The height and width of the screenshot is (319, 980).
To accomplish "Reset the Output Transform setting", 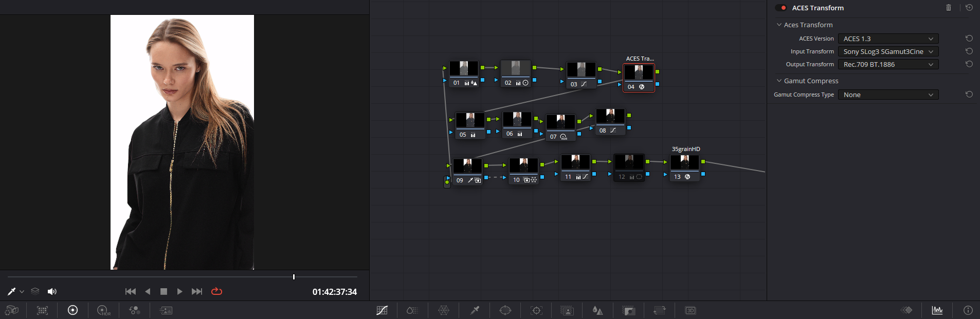I will pyautogui.click(x=969, y=64).
